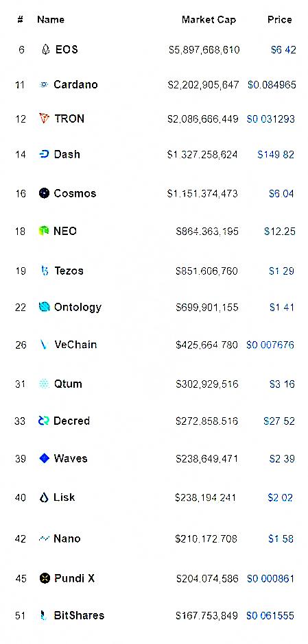Screen dimensions: 308x644
Task: Click the green NEO logo icon
Action: click(x=44, y=231)
